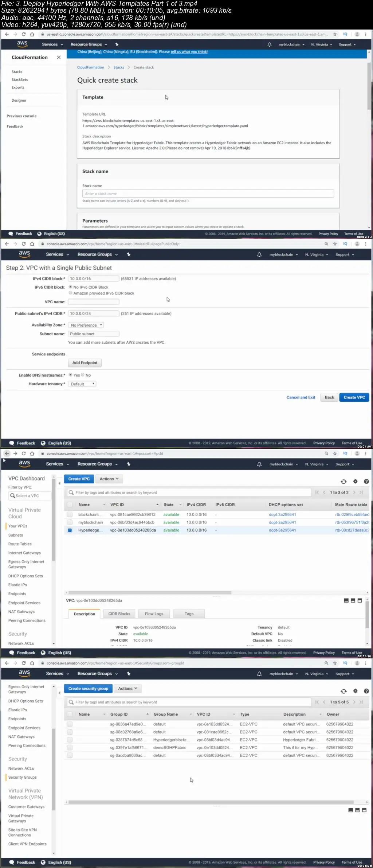Select the No IPv6 CIDR Block radio button

tap(71, 287)
